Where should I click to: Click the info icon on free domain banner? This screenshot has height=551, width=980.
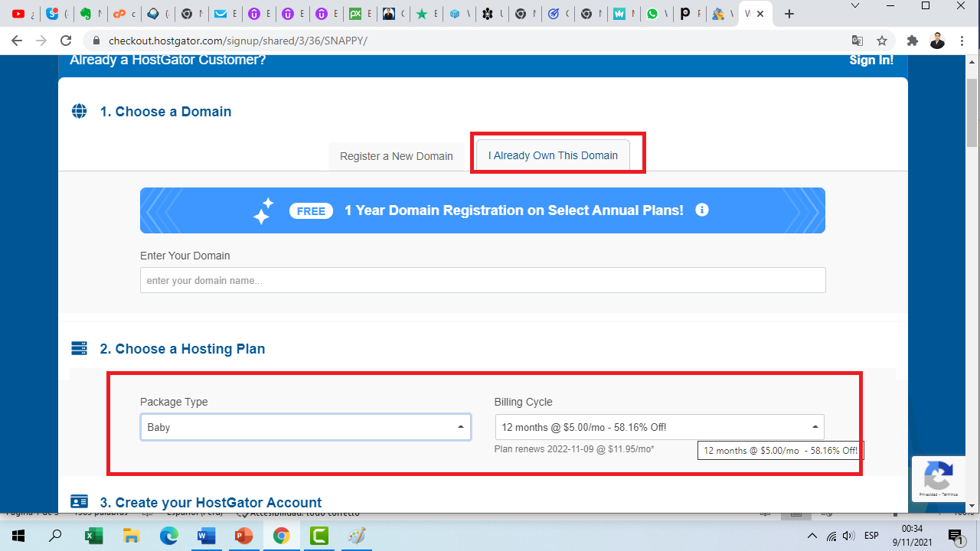[x=702, y=210]
